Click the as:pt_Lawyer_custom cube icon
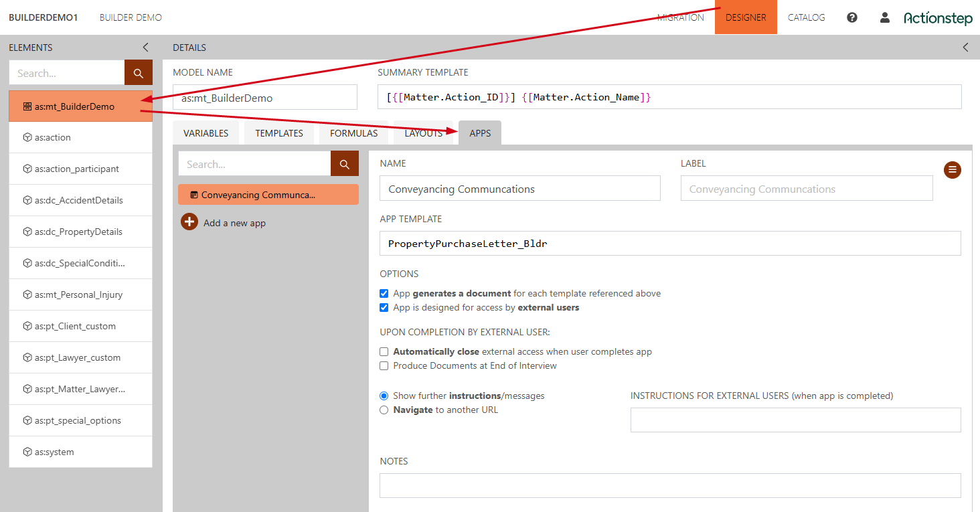This screenshot has height=512, width=980. pyautogui.click(x=27, y=357)
